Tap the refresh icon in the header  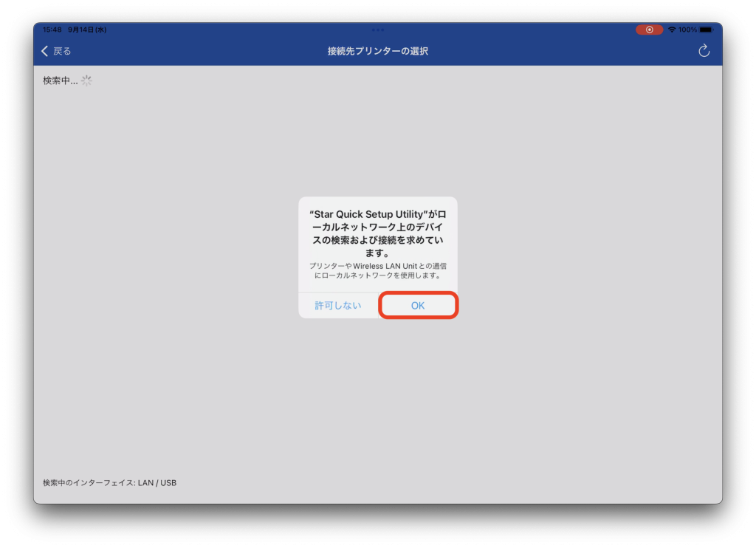[x=704, y=51]
